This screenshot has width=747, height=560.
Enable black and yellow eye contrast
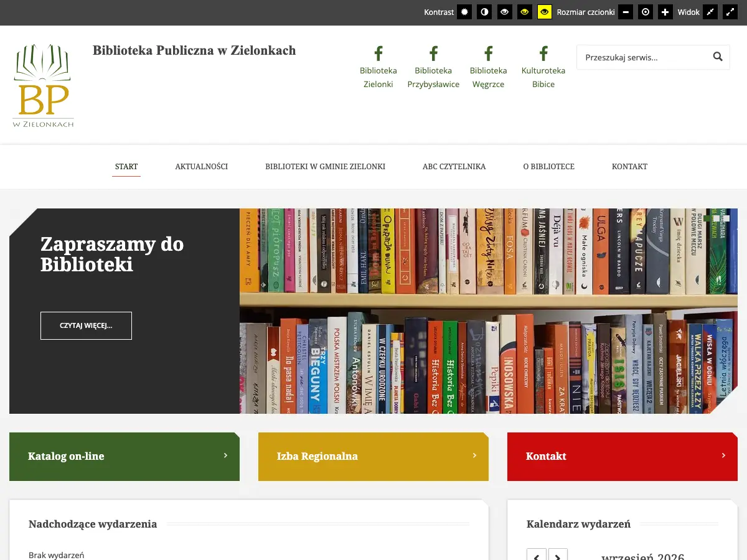click(525, 12)
